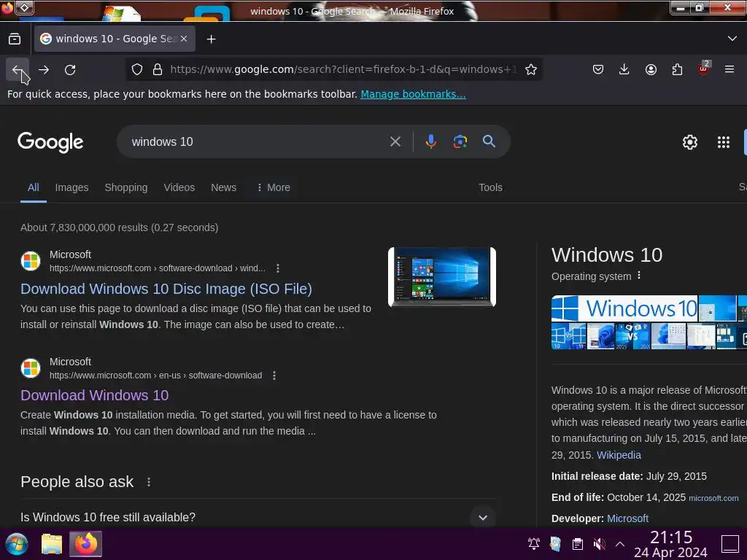
Task: Open the microsoft.com End of life source link
Action: pos(713,498)
